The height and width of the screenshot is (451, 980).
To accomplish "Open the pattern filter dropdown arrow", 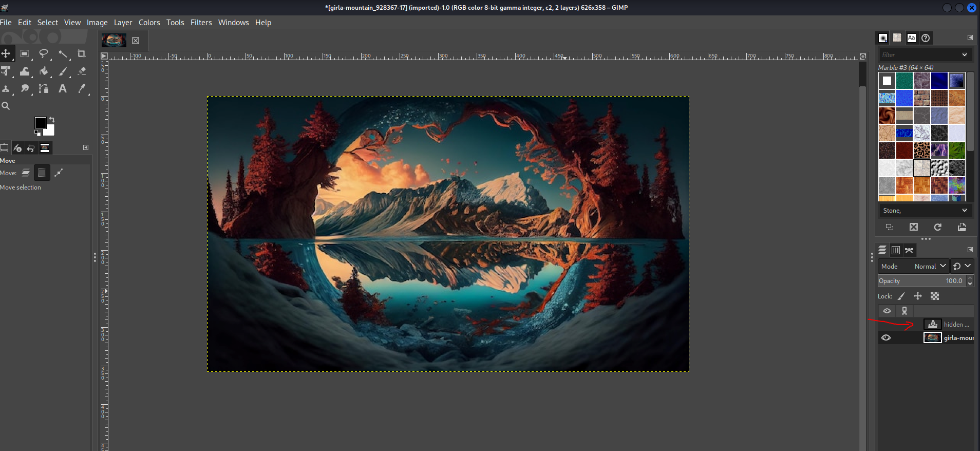I will point(964,54).
